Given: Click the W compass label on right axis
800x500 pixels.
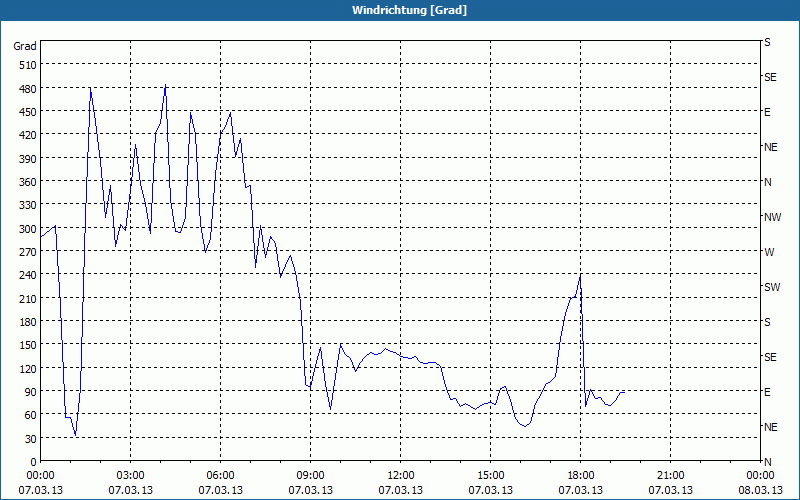Looking at the screenshot, I should (x=769, y=252).
